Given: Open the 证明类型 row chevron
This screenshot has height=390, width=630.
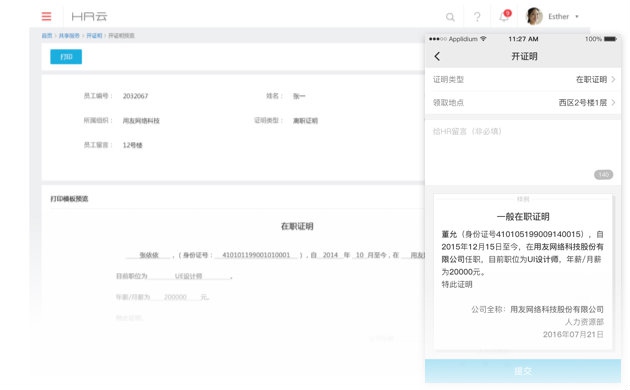Looking at the screenshot, I should (x=613, y=80).
